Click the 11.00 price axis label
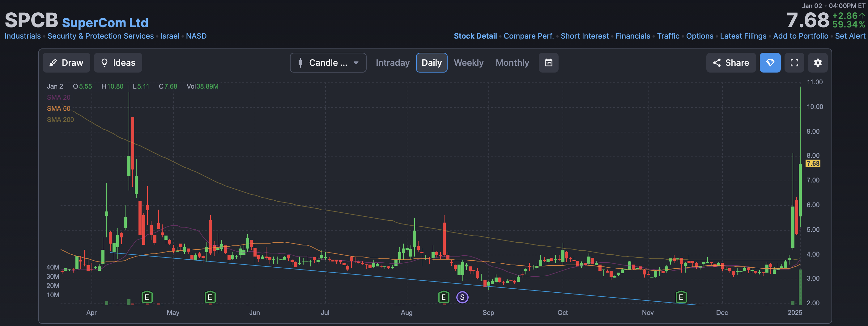The image size is (868, 326). 815,82
